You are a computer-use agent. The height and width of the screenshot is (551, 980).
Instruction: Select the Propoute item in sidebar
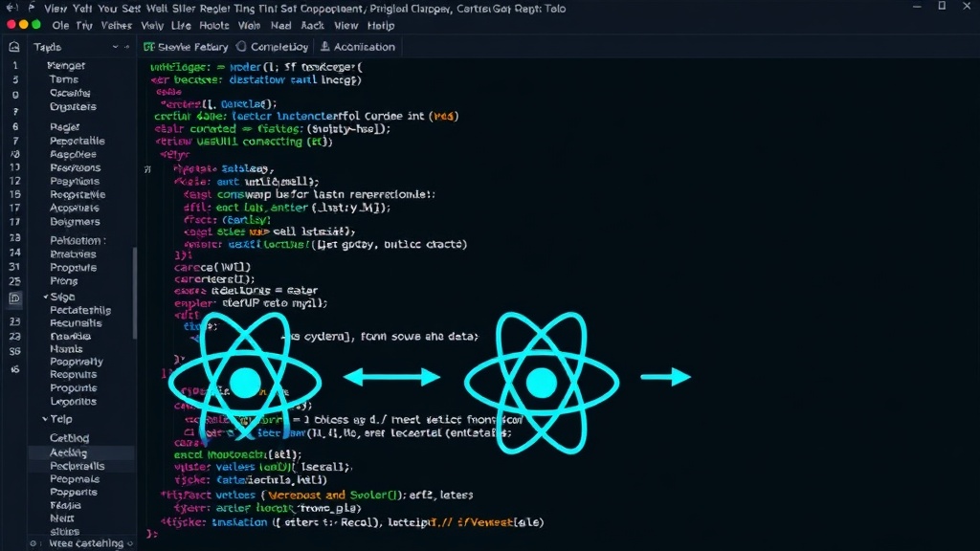pyautogui.click(x=73, y=268)
